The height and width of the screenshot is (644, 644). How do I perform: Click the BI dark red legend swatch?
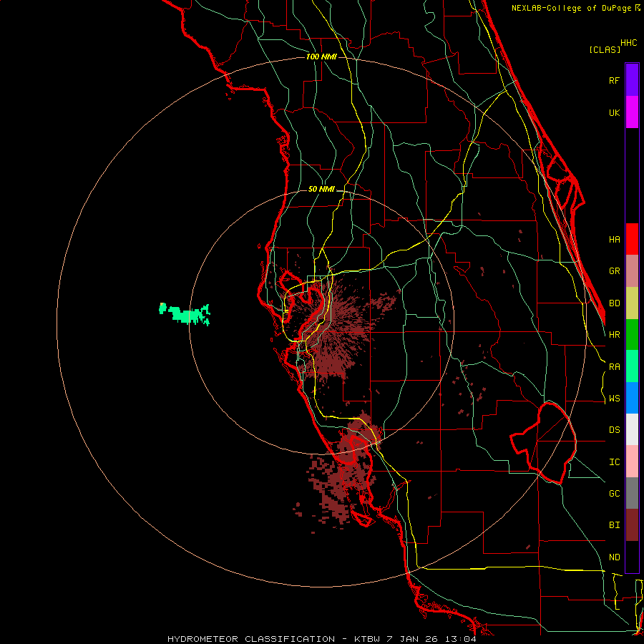click(x=632, y=525)
